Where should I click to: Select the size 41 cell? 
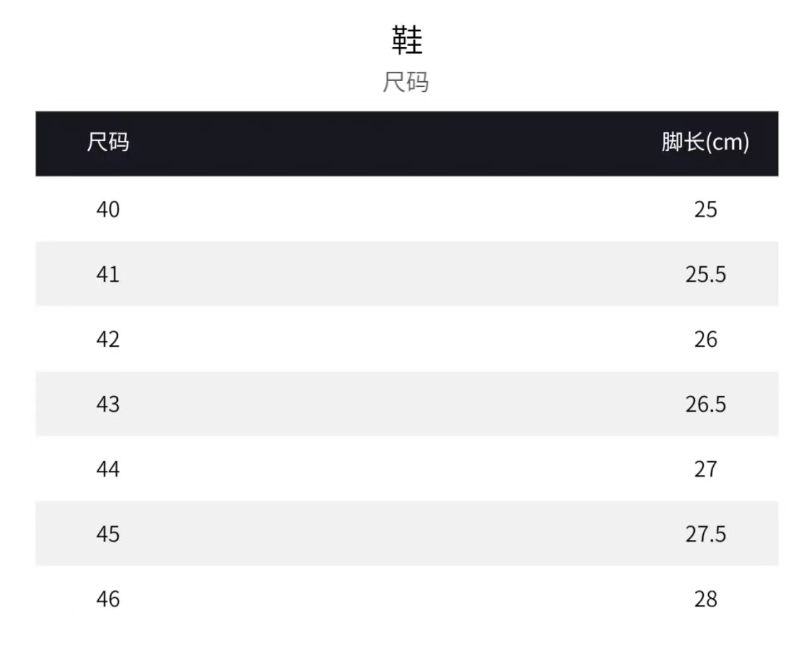pos(108,274)
